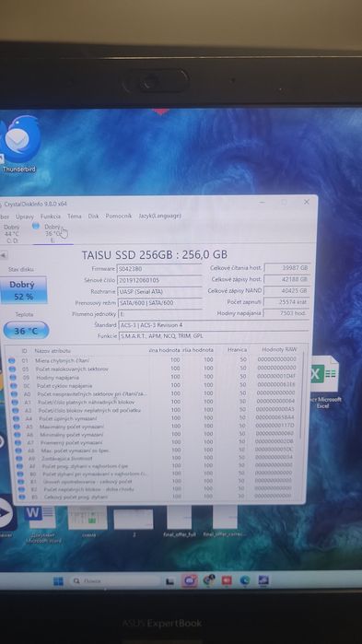This screenshot has height=644, width=362.
Task: Click the previous disk arrow button
Action: pos(3,255)
